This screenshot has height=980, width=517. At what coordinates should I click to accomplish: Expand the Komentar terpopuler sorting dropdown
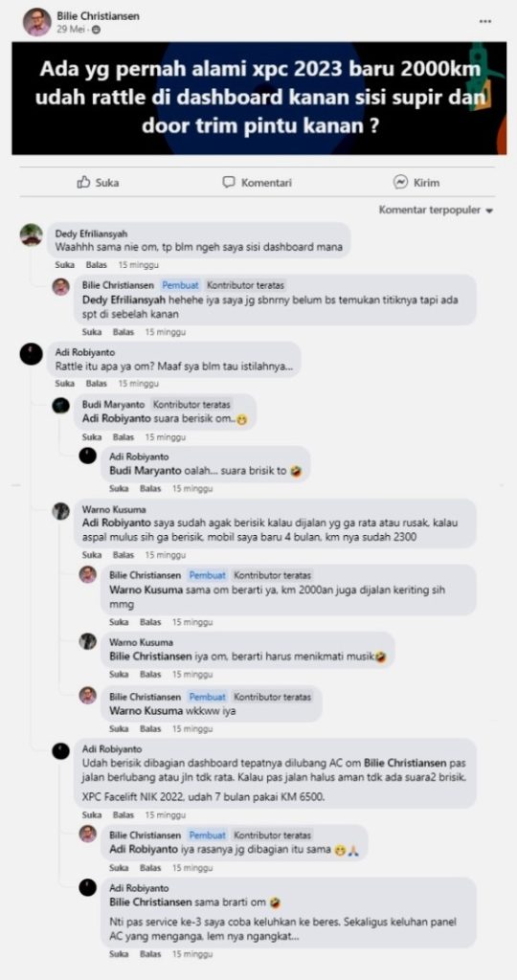point(437,210)
